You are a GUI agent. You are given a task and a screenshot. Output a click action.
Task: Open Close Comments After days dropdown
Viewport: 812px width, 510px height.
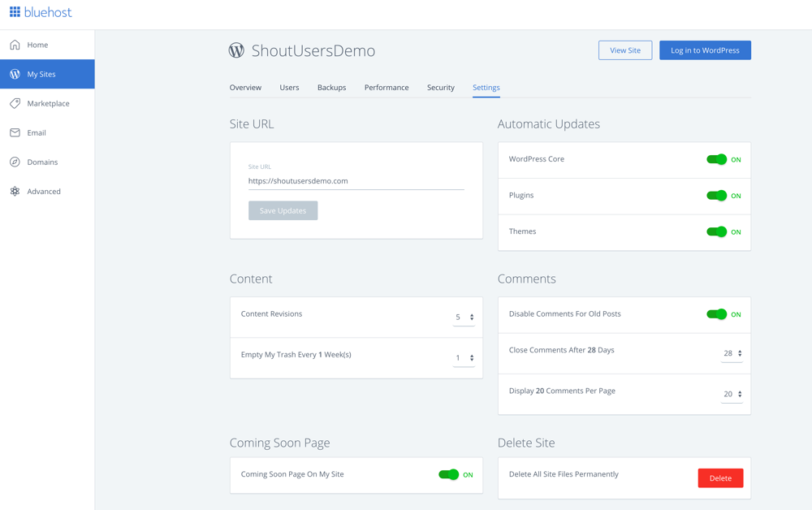coord(732,353)
